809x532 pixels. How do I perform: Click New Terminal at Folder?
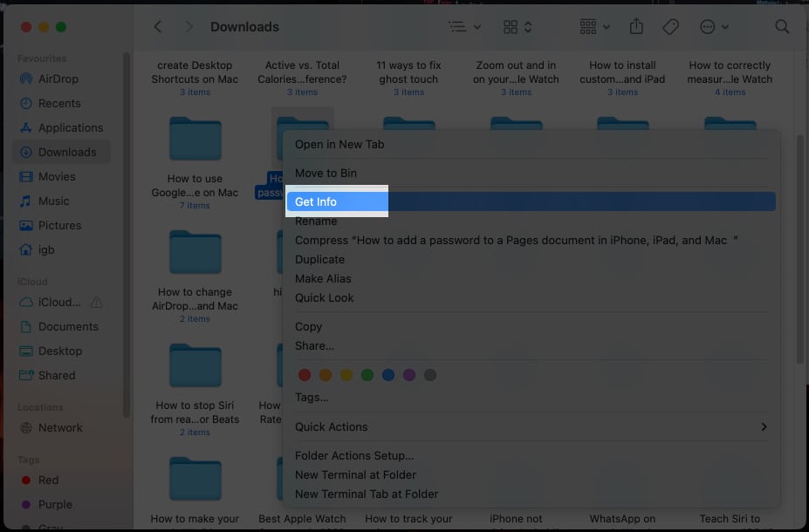click(x=355, y=474)
